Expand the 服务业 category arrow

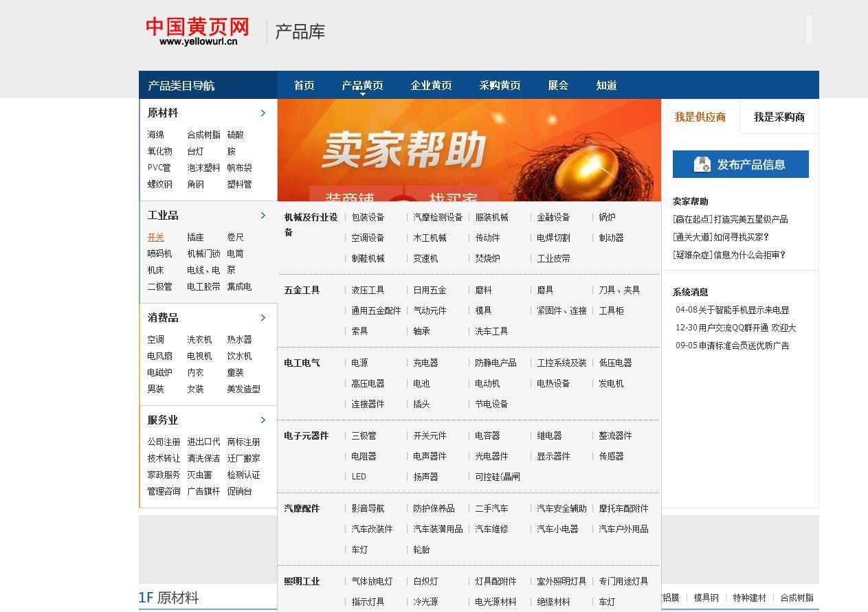click(x=263, y=420)
